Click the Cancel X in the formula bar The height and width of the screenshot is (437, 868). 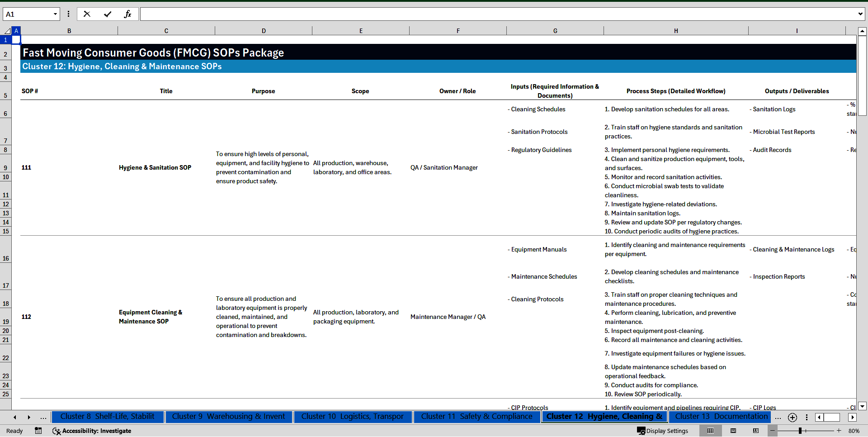click(87, 14)
